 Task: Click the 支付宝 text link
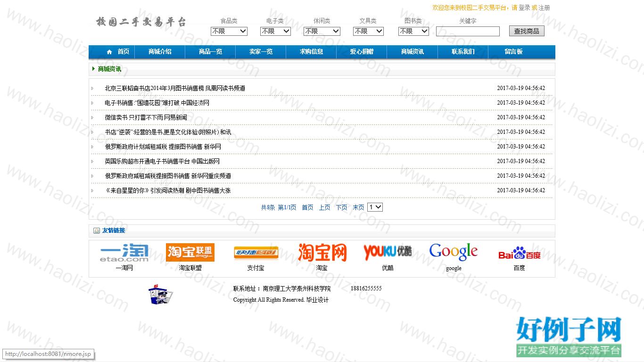coord(256,268)
